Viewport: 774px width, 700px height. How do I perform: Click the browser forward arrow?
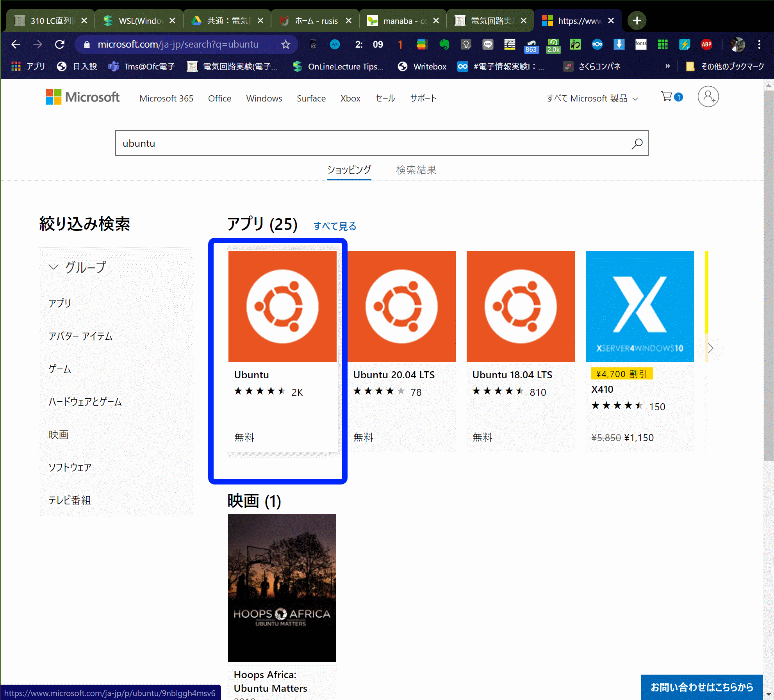(x=37, y=45)
